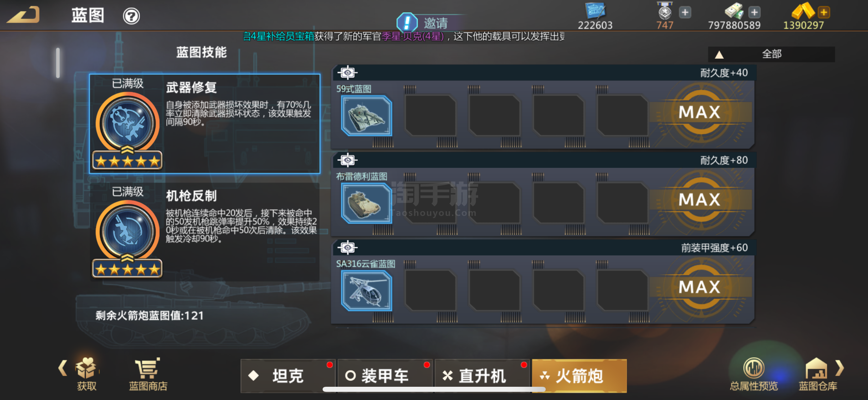Show previous bottom menu items with left chevron
Image resolution: width=868 pixels, height=400 pixels.
tap(62, 368)
